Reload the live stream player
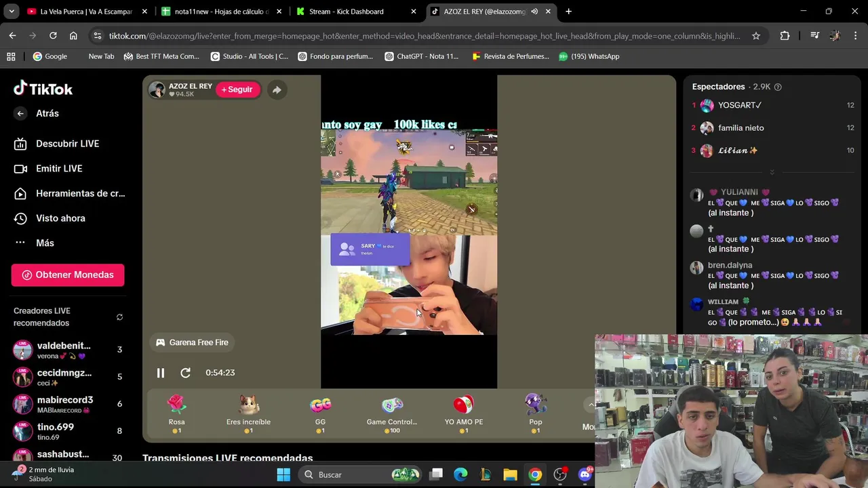 (x=185, y=373)
